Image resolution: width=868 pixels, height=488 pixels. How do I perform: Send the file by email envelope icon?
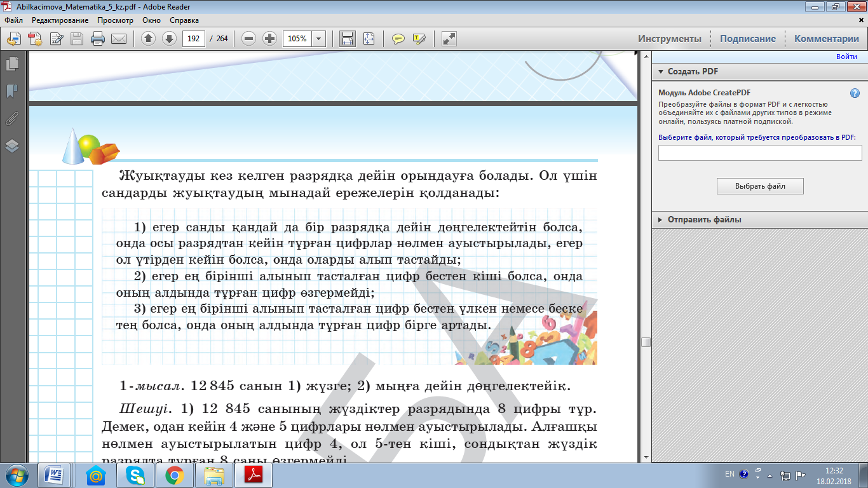click(x=119, y=39)
